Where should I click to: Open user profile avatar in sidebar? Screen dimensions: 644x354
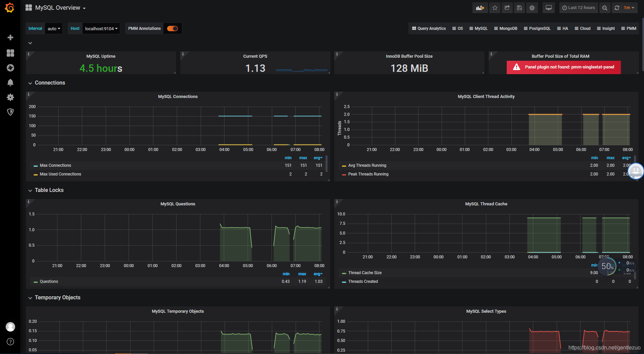coord(10,326)
